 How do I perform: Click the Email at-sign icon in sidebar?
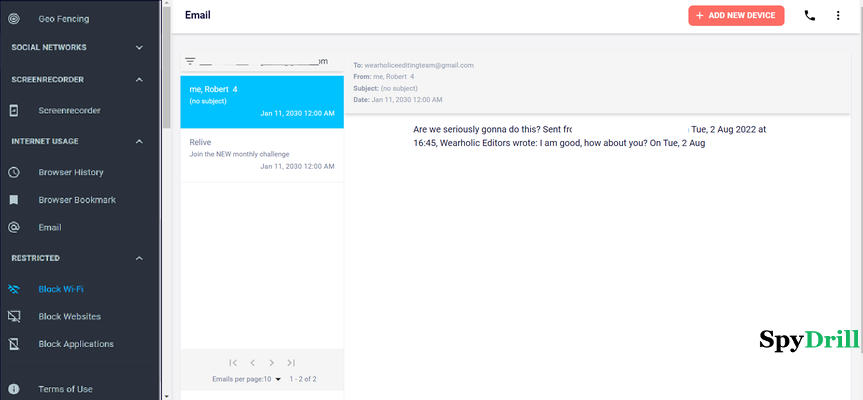(x=14, y=227)
